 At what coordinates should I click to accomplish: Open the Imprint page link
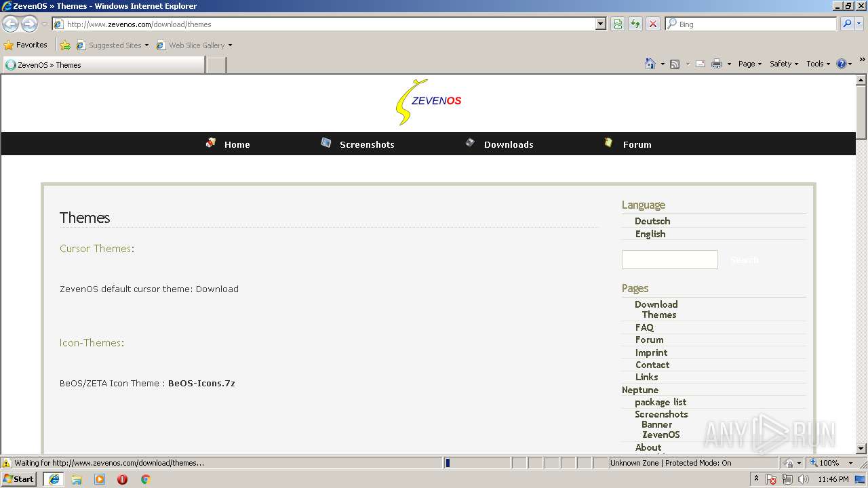click(x=652, y=352)
